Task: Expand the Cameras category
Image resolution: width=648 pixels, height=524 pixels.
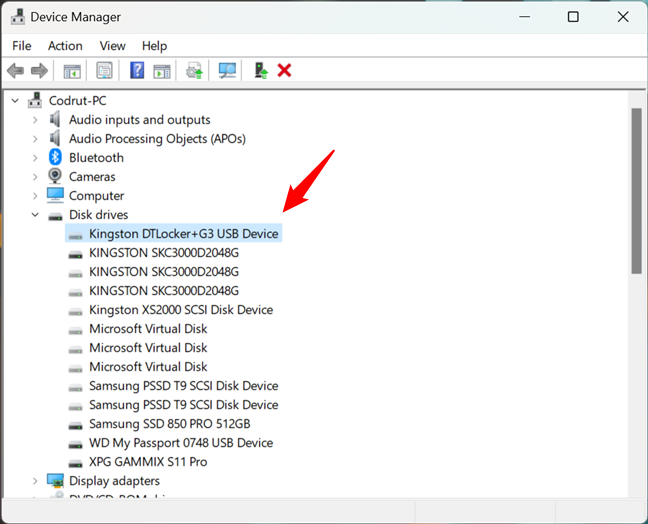Action: click(35, 177)
